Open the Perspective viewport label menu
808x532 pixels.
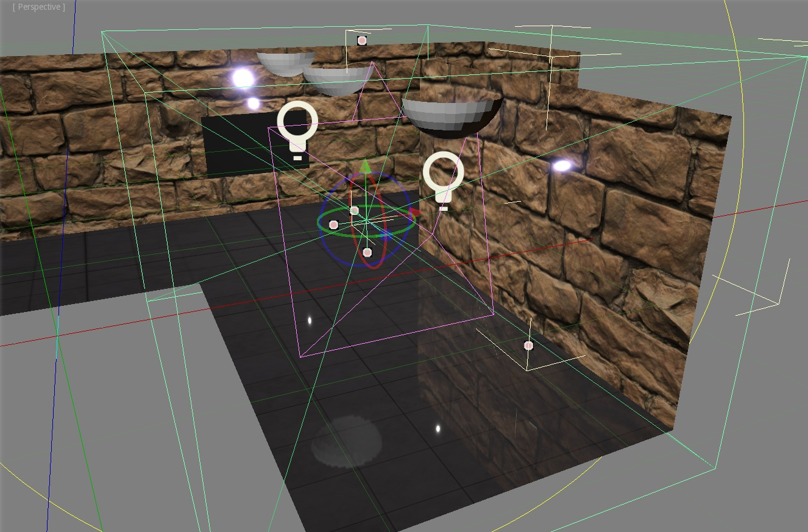(x=38, y=7)
